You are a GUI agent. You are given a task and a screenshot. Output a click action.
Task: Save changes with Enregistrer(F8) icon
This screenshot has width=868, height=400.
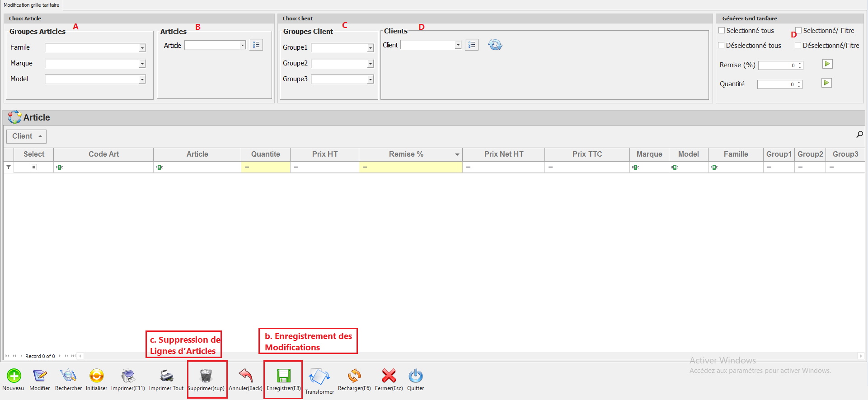point(283,376)
